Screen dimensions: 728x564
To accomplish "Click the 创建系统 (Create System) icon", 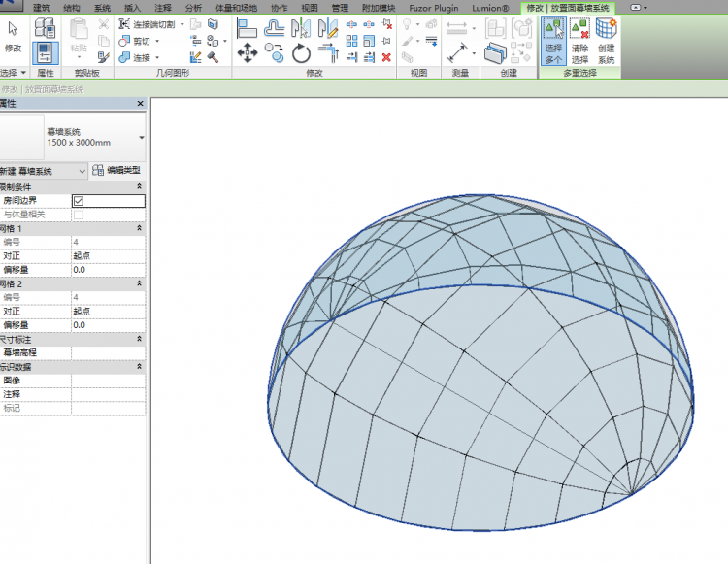I will (606, 41).
